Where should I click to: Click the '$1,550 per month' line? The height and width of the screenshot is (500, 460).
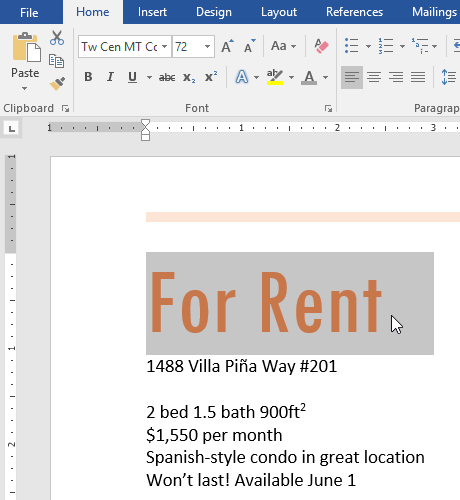click(214, 435)
